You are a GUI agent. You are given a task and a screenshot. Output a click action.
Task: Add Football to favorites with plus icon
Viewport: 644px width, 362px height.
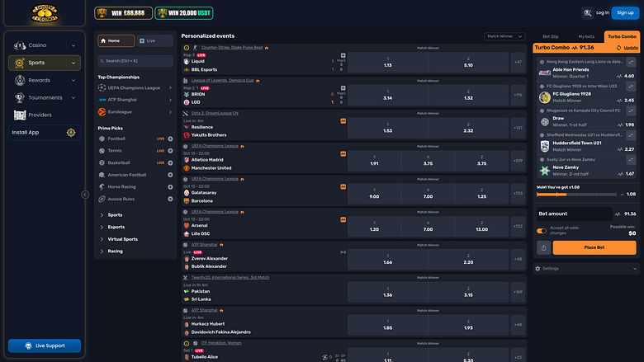pos(170,139)
